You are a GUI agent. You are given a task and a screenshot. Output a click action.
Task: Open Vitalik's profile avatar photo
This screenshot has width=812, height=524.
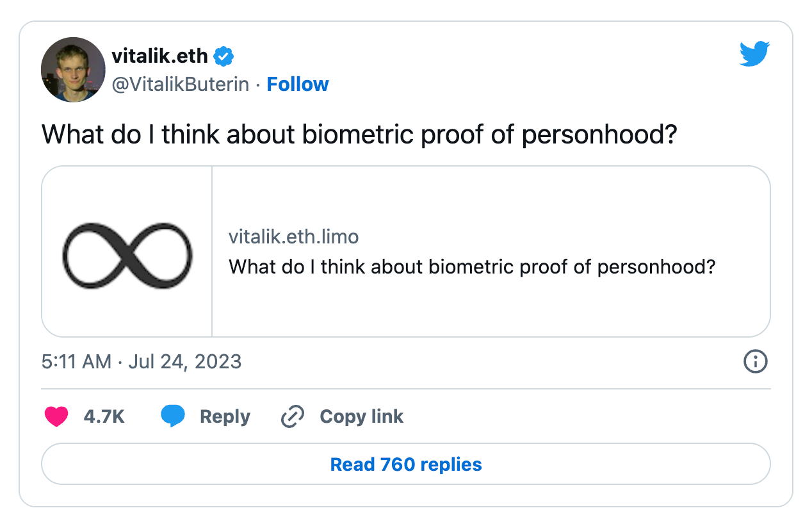click(72, 69)
